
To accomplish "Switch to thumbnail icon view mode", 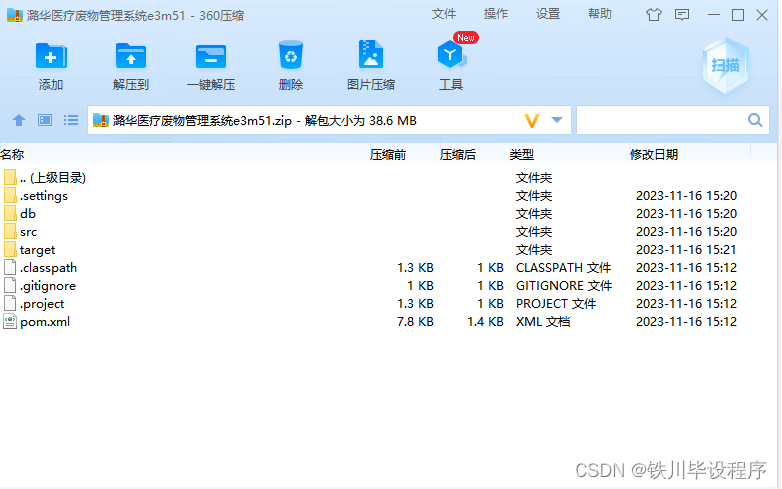I will click(x=45, y=120).
